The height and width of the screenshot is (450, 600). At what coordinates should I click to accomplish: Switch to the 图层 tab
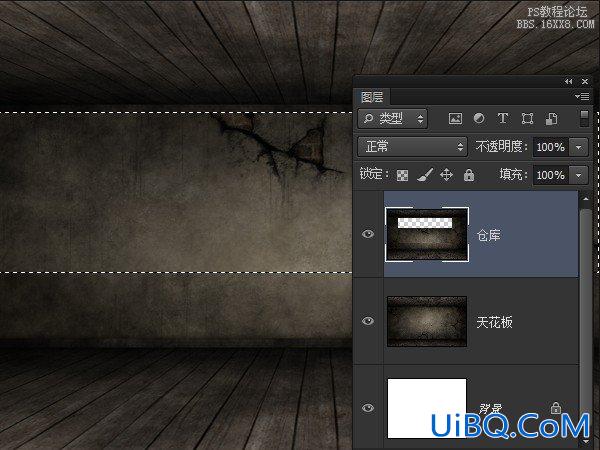point(372,97)
